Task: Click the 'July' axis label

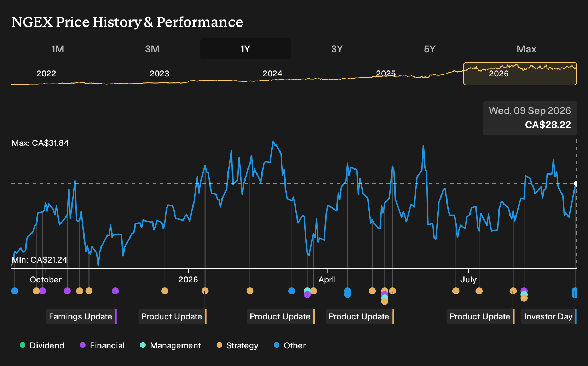Action: pos(468,280)
